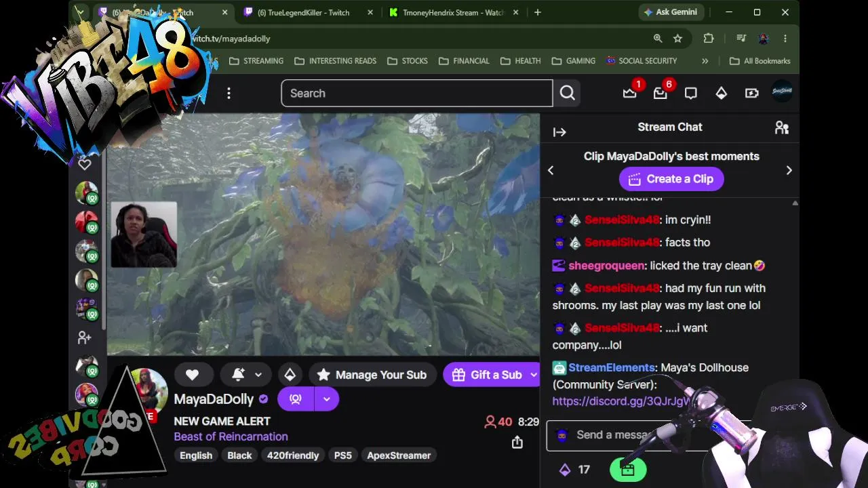
Task: Open a new Chrome tab
Action: [x=537, y=12]
